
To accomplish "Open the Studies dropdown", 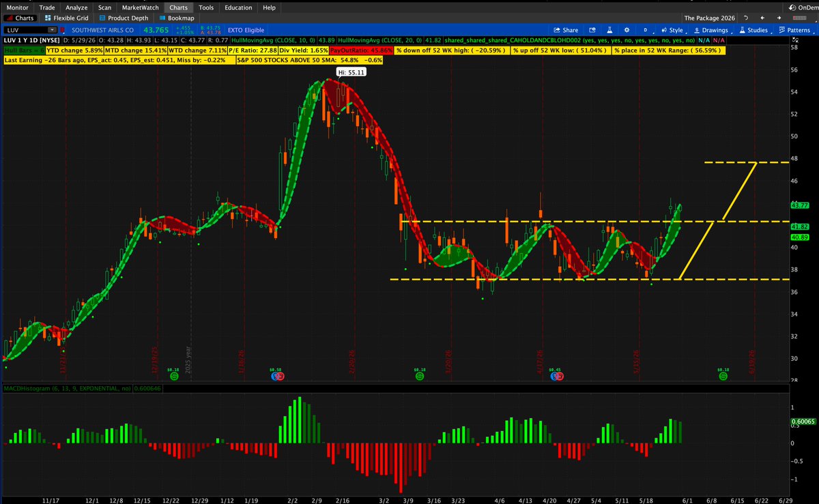I will pyautogui.click(x=753, y=30).
